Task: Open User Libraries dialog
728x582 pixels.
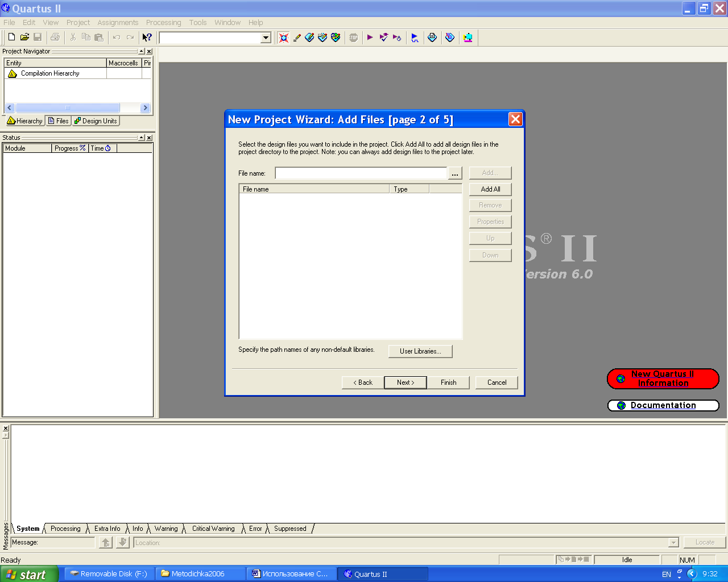Action: [420, 351]
